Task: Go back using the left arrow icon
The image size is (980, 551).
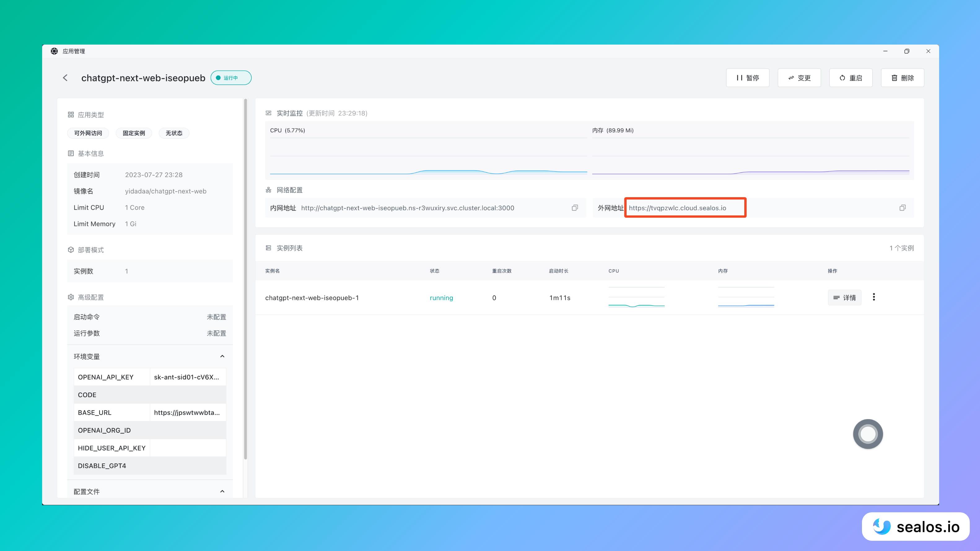Action: [x=65, y=78]
